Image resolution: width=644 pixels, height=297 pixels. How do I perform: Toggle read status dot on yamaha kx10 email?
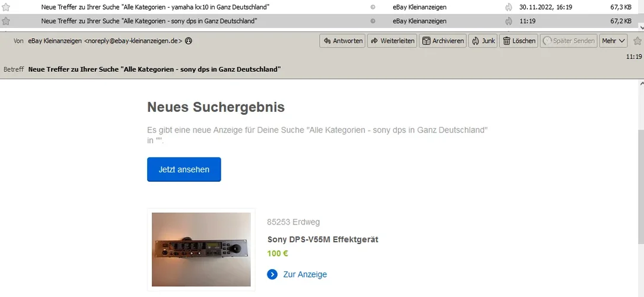coord(373,7)
